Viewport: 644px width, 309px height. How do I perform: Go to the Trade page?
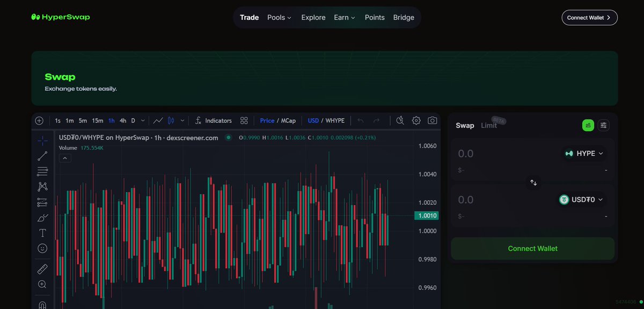[250, 17]
